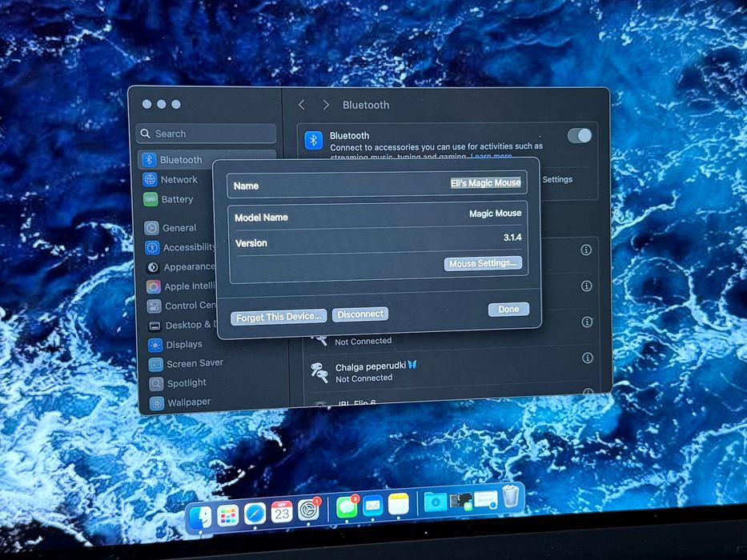Open Mail from the Dock
The height and width of the screenshot is (560, 747).
click(x=372, y=506)
